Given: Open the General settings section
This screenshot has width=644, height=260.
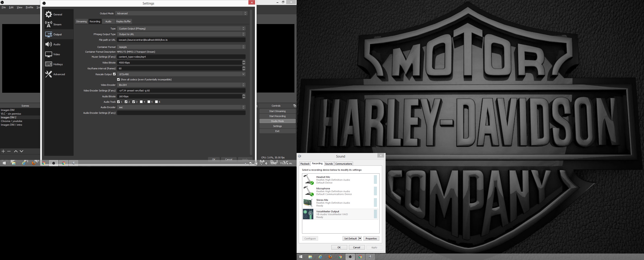Looking at the screenshot, I should [x=58, y=15].
